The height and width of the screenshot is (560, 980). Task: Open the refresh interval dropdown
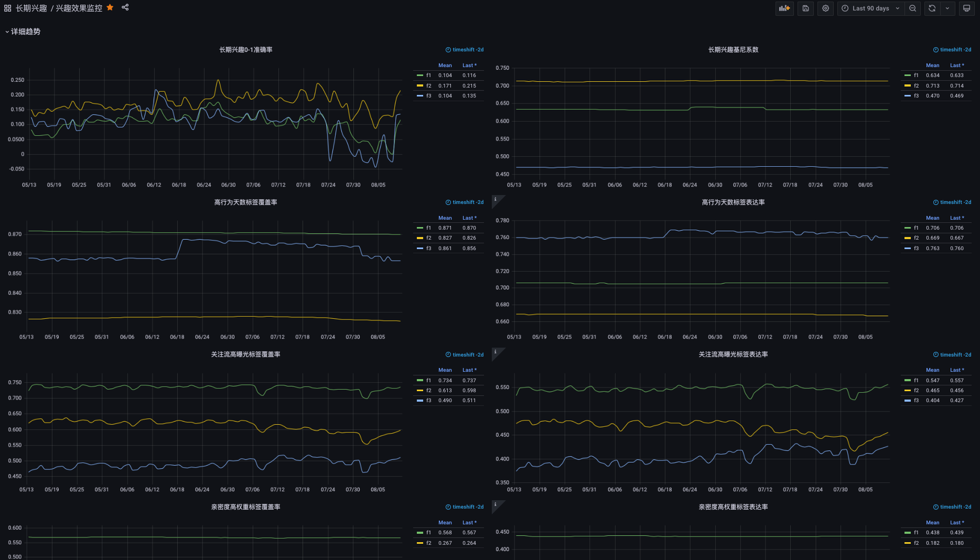[x=947, y=8]
